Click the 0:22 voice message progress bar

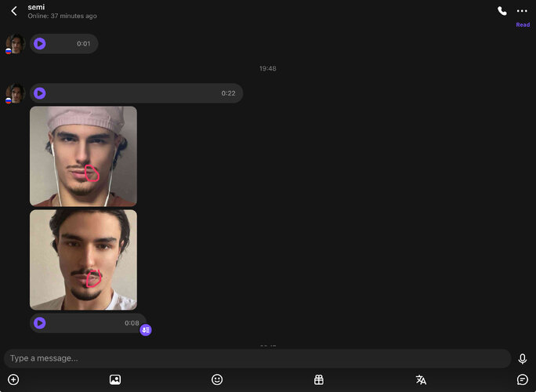tap(133, 93)
